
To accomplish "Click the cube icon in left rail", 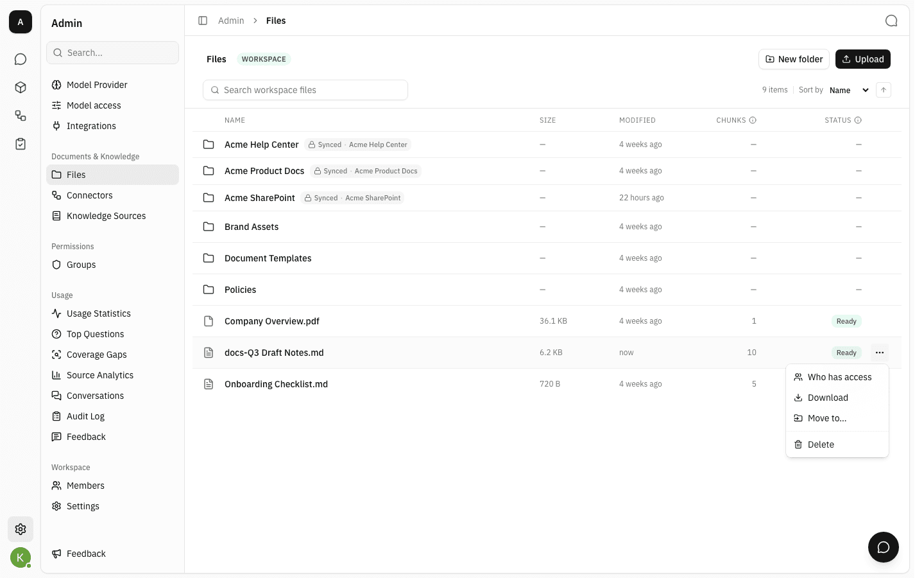I will pos(21,87).
